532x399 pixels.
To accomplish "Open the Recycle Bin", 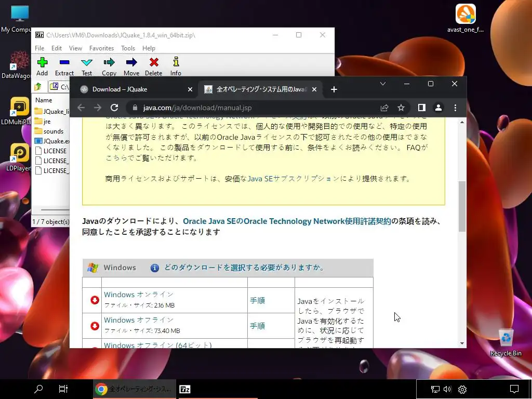I will point(506,342).
